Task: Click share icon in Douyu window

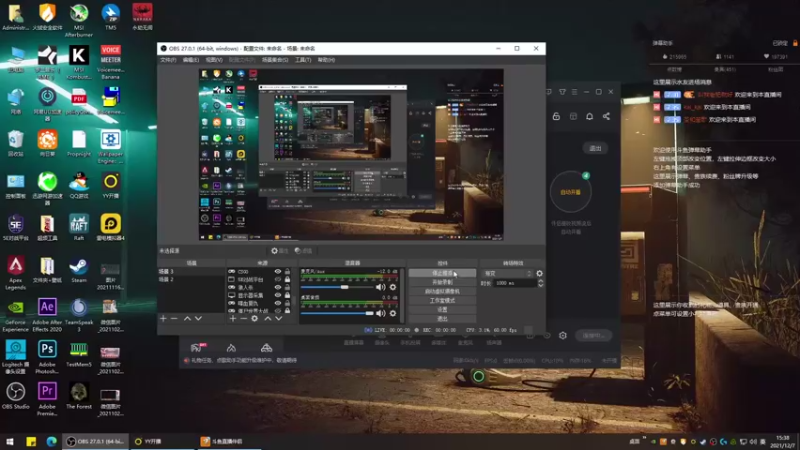Action: 606,116
